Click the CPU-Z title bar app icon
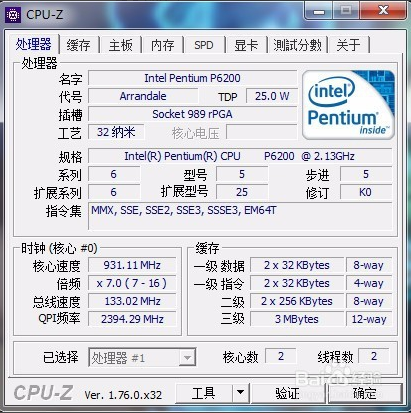 coord(13,15)
